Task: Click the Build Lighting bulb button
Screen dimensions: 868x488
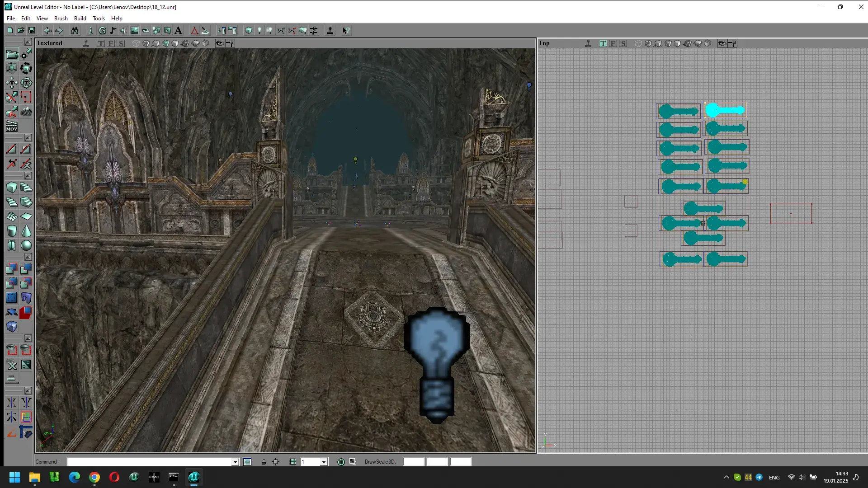Action: point(259,30)
